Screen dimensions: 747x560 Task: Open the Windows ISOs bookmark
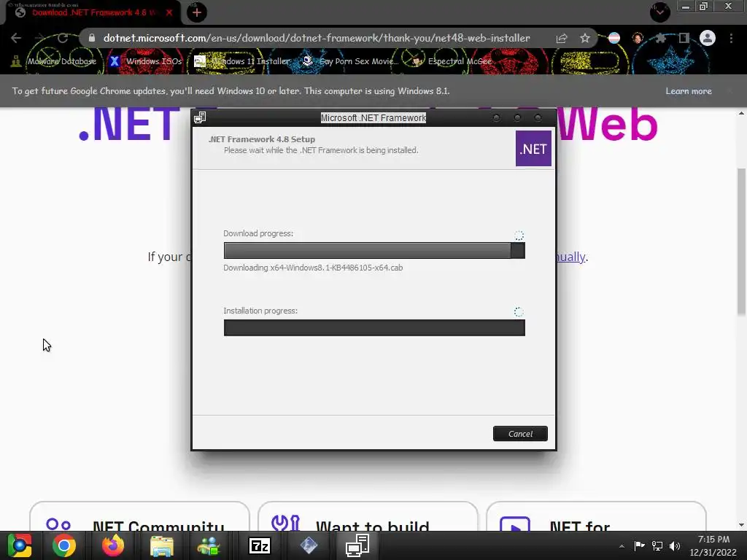tap(145, 61)
